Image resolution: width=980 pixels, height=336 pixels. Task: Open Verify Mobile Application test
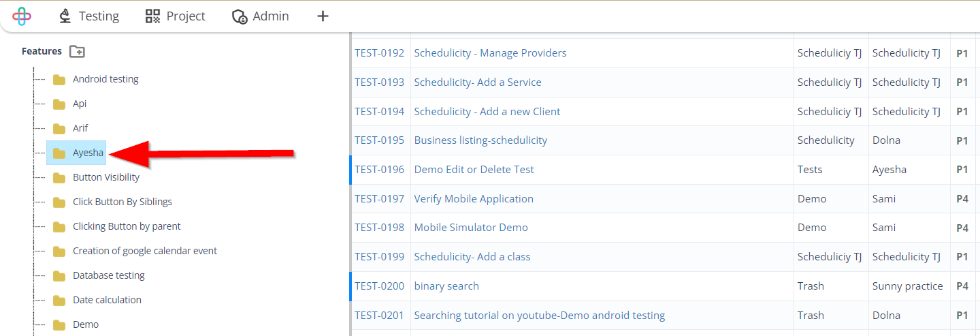pos(474,199)
